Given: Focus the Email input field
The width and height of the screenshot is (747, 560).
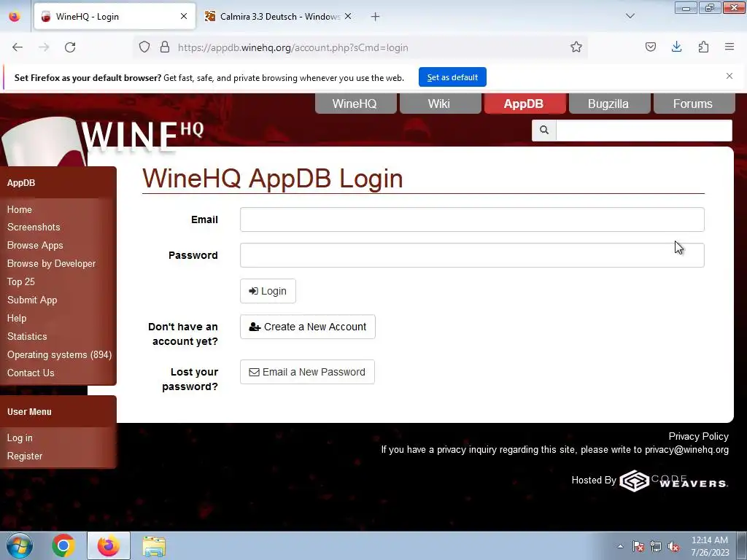Looking at the screenshot, I should click(472, 219).
